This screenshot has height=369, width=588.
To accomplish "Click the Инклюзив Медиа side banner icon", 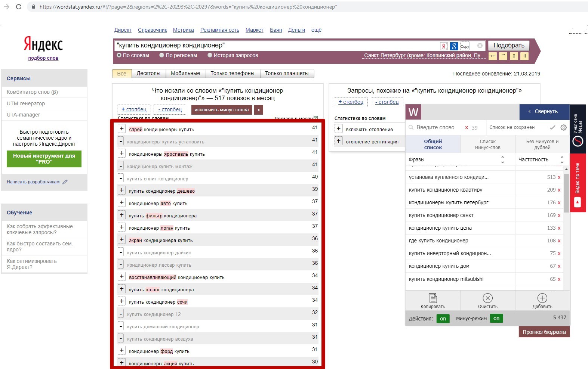I will (x=578, y=141).
